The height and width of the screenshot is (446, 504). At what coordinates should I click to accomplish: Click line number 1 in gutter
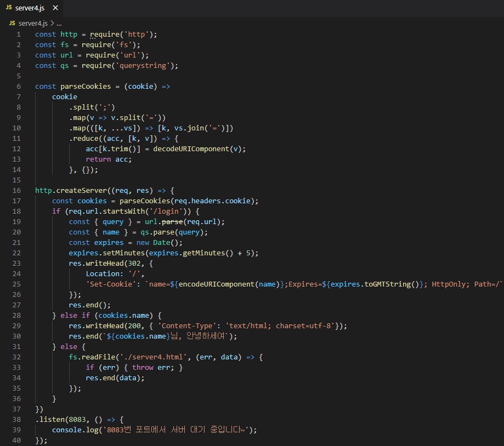pyautogui.click(x=19, y=35)
